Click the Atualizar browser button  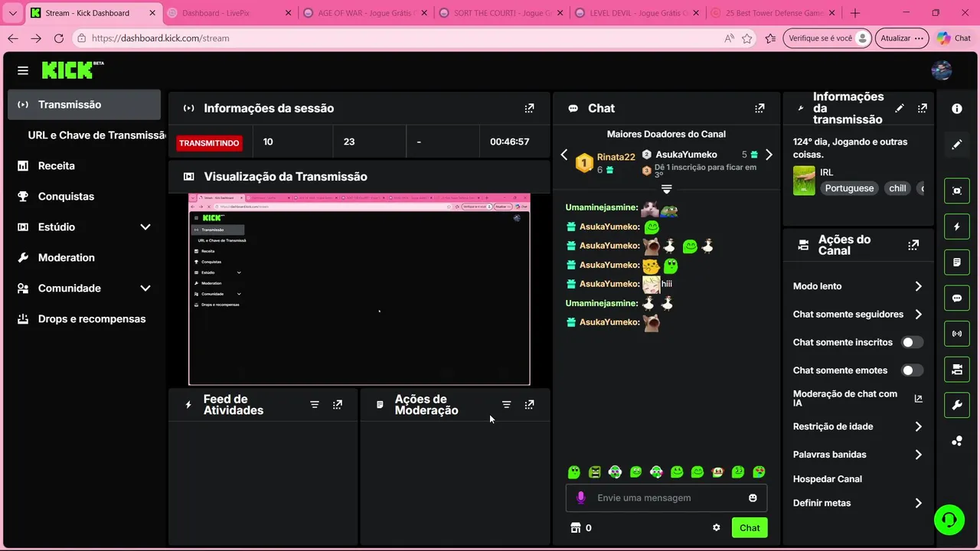[x=902, y=38]
